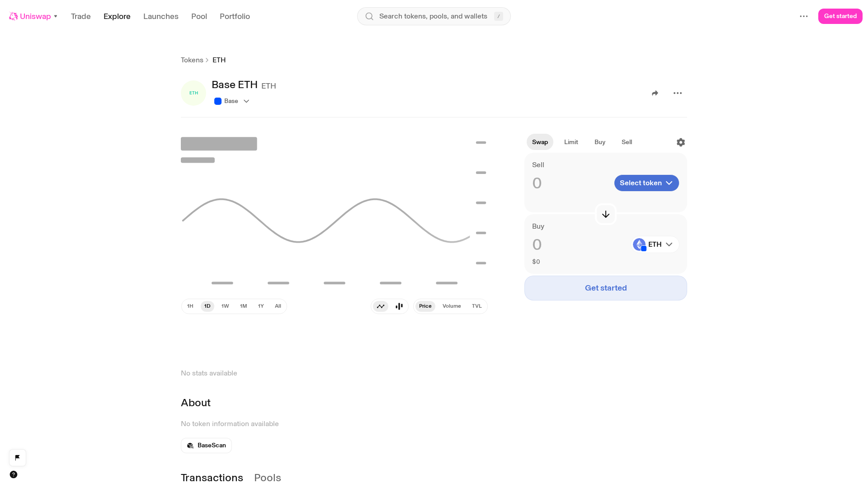Switch to the Buy tab

click(600, 142)
